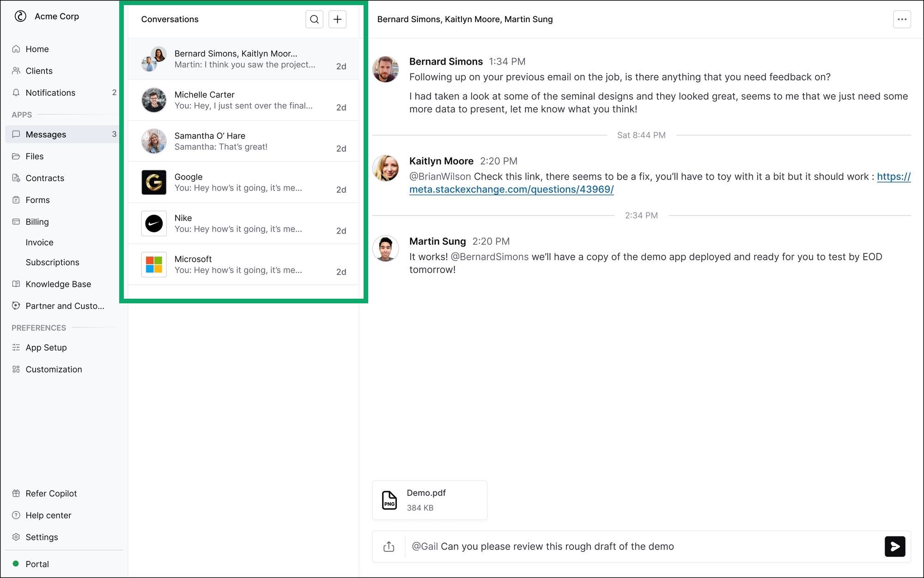Viewport: 924px width, 578px height.
Task: Follow the meta.stackexchange.com link
Action: coord(511,190)
